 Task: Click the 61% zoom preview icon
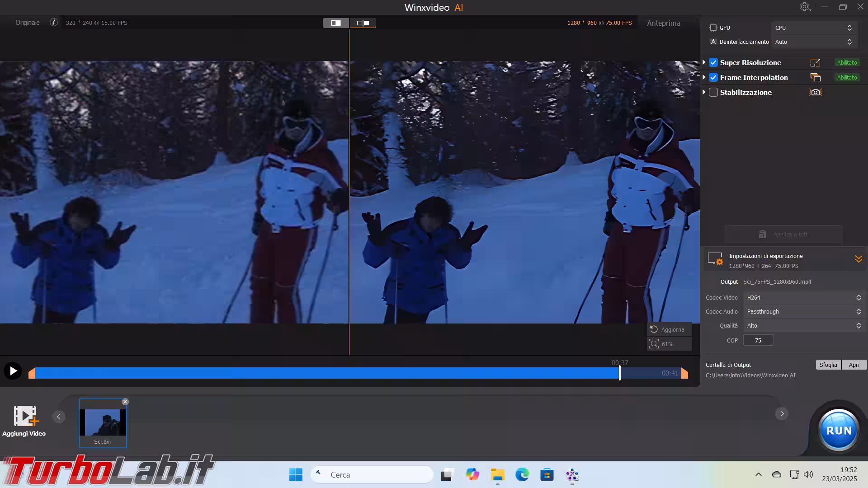click(654, 344)
